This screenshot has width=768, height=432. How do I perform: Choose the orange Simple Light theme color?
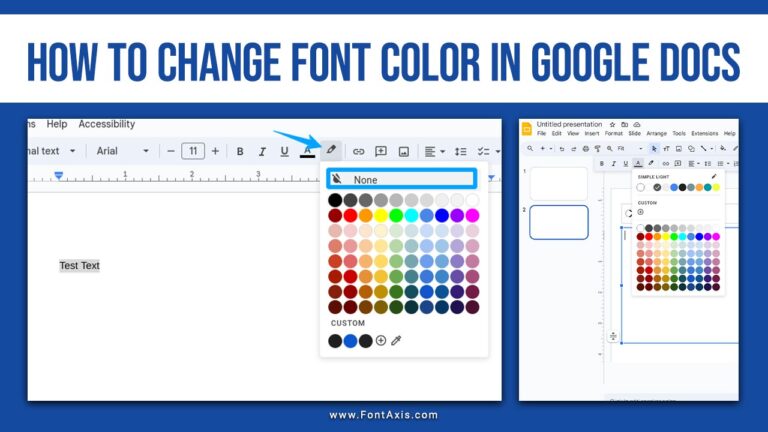pyautogui.click(x=699, y=188)
